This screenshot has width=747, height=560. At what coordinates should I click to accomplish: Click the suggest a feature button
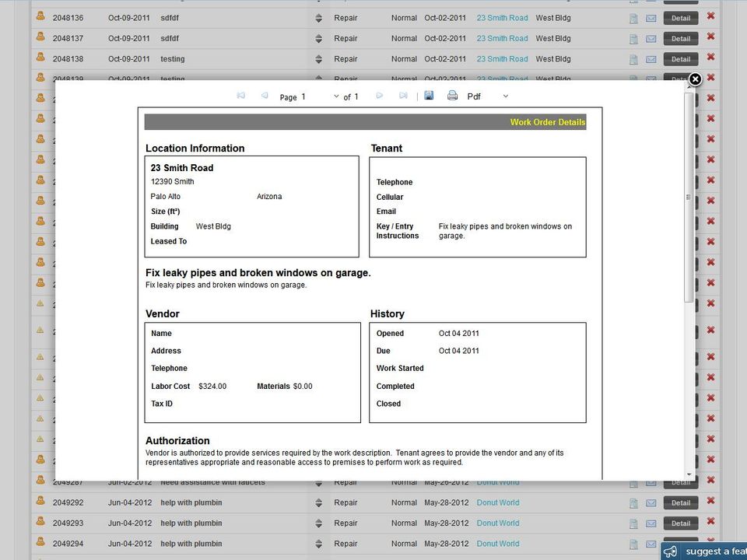(x=704, y=551)
